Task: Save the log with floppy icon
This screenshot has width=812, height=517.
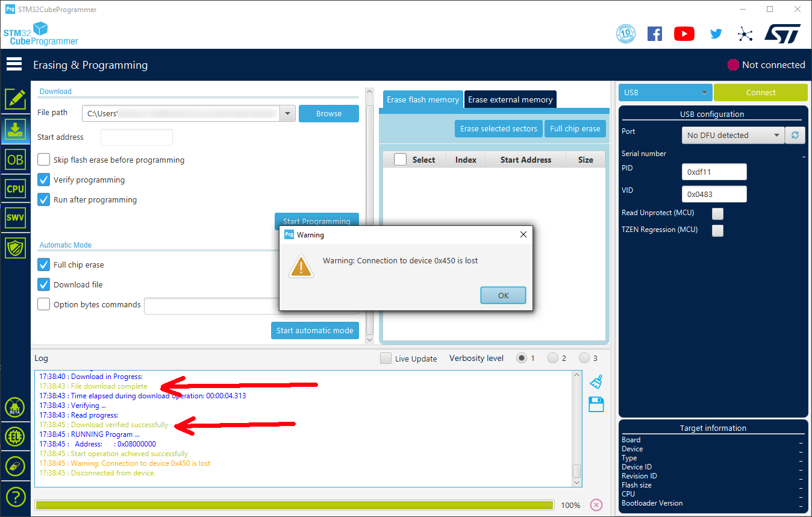Action: (596, 404)
